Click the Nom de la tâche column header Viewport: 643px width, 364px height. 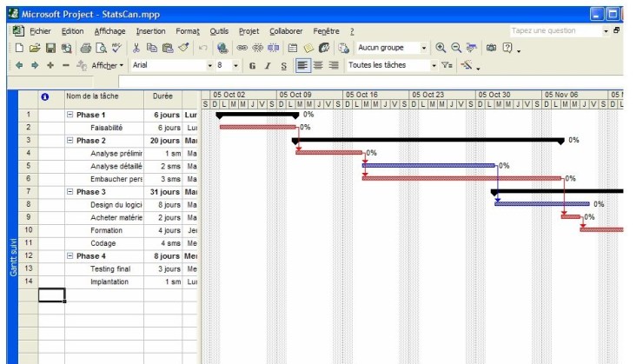pyautogui.click(x=104, y=98)
